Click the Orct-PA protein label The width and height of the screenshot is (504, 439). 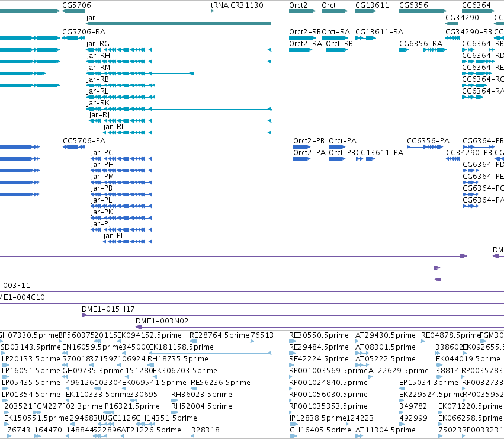coord(343,141)
